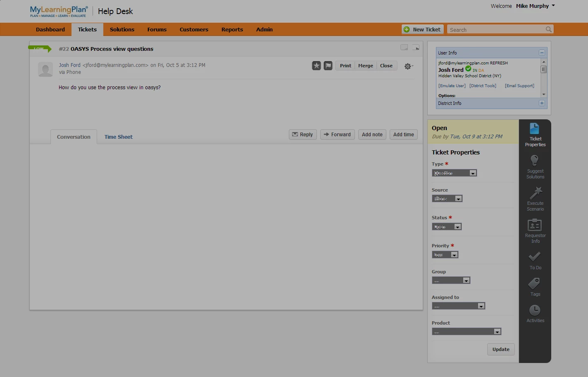
Task: Click the Update button
Action: coord(501,349)
